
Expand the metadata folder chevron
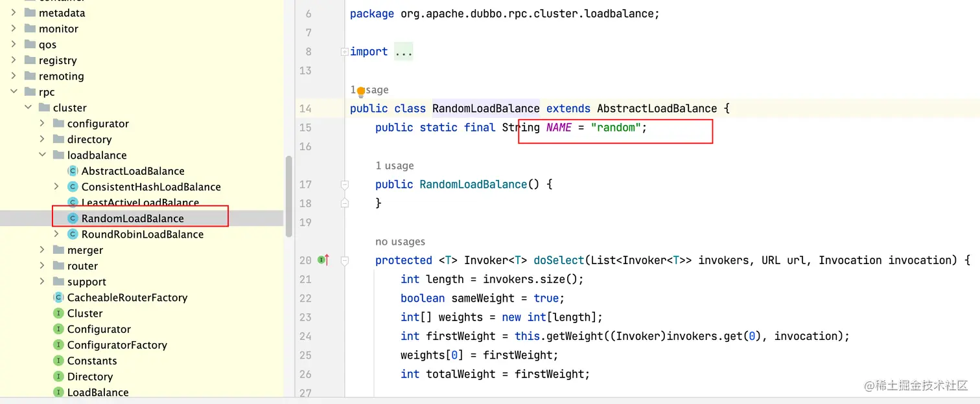(14, 12)
